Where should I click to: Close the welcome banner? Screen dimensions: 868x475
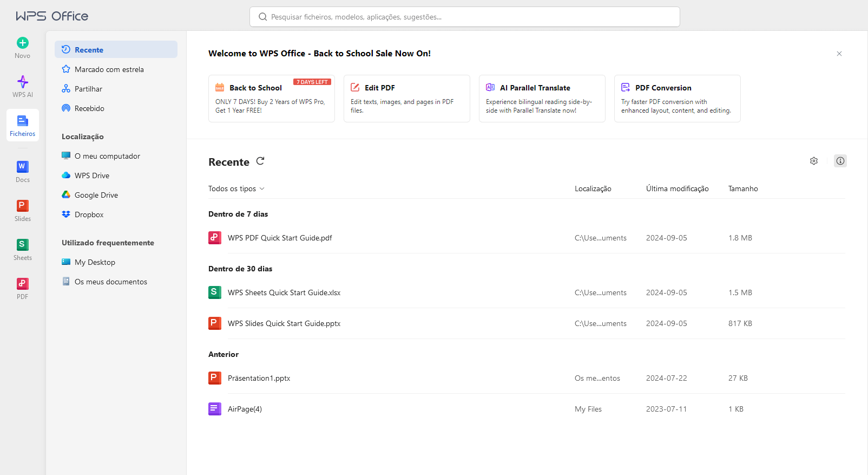[839, 54]
